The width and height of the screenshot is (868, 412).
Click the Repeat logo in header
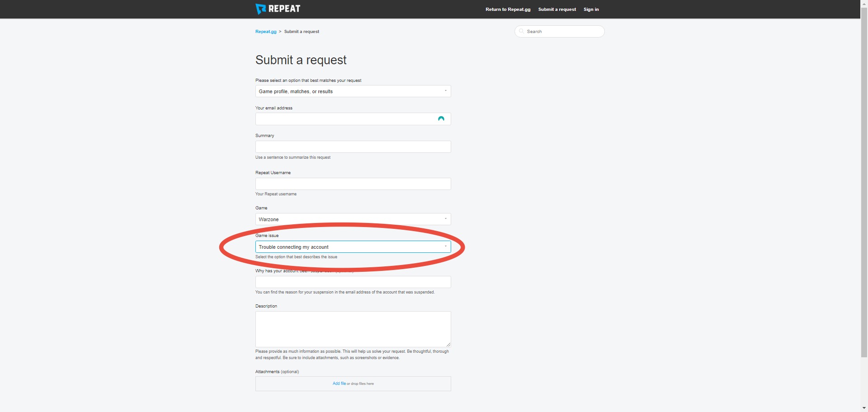click(x=278, y=9)
